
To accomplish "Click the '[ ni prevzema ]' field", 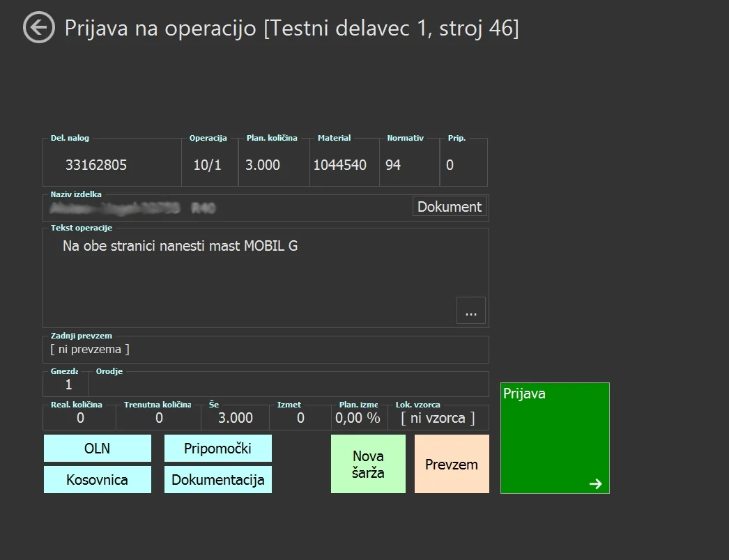I will click(266, 350).
